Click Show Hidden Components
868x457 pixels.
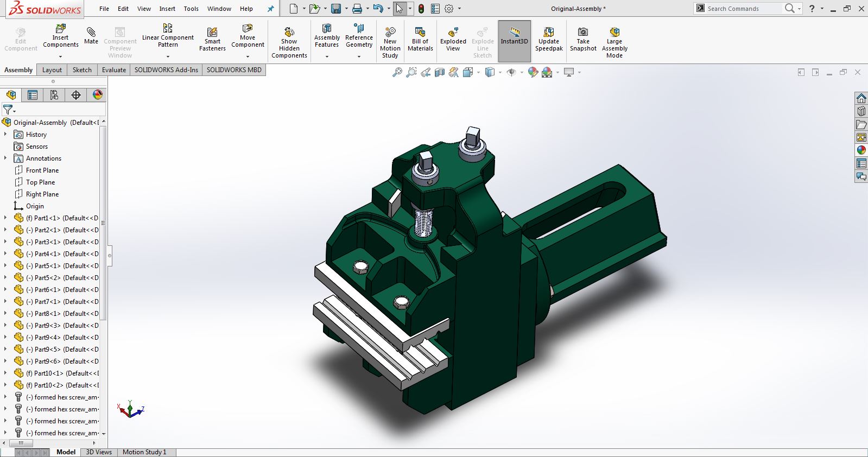click(x=289, y=43)
